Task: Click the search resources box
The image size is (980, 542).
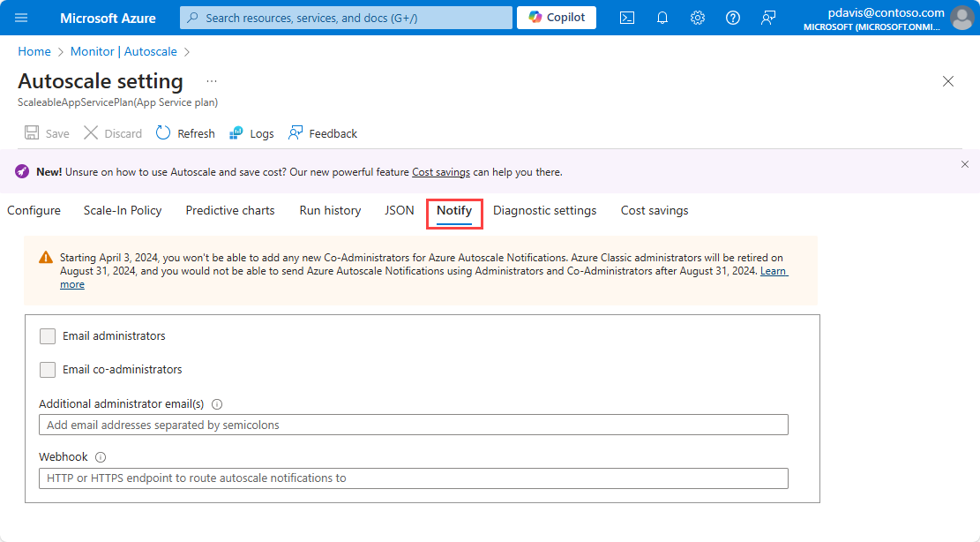Action: click(x=346, y=18)
